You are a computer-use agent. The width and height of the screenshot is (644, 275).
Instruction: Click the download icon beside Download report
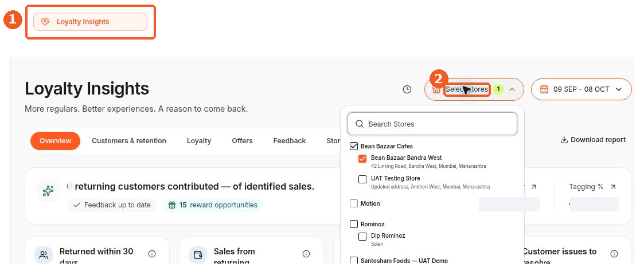point(564,140)
